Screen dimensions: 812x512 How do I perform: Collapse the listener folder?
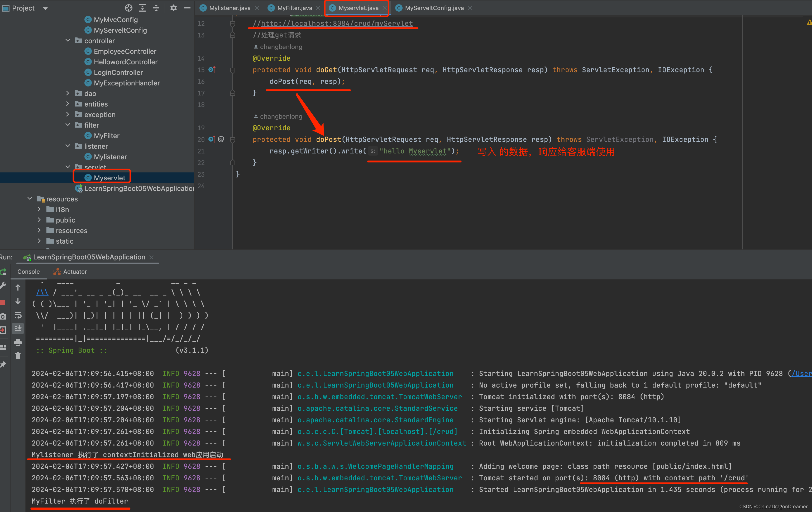[68, 146]
